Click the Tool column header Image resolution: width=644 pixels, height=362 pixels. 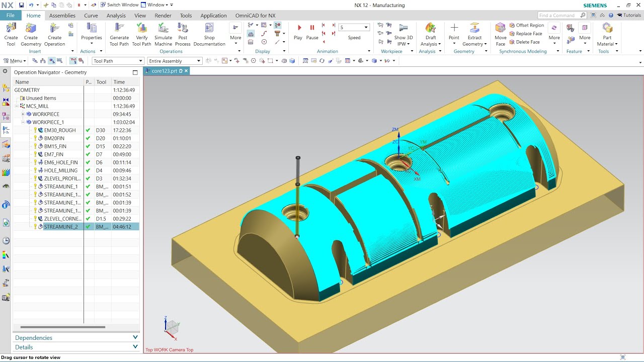click(x=103, y=82)
